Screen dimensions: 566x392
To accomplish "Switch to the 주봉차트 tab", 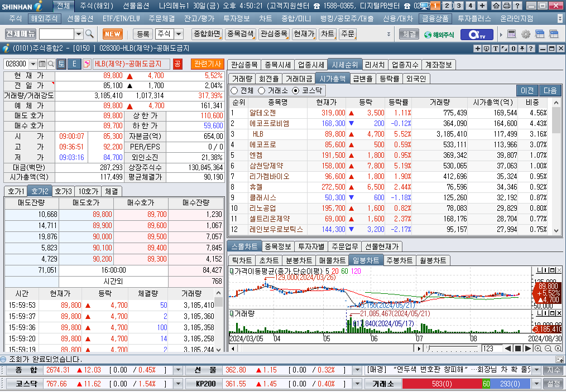I will [399, 260].
